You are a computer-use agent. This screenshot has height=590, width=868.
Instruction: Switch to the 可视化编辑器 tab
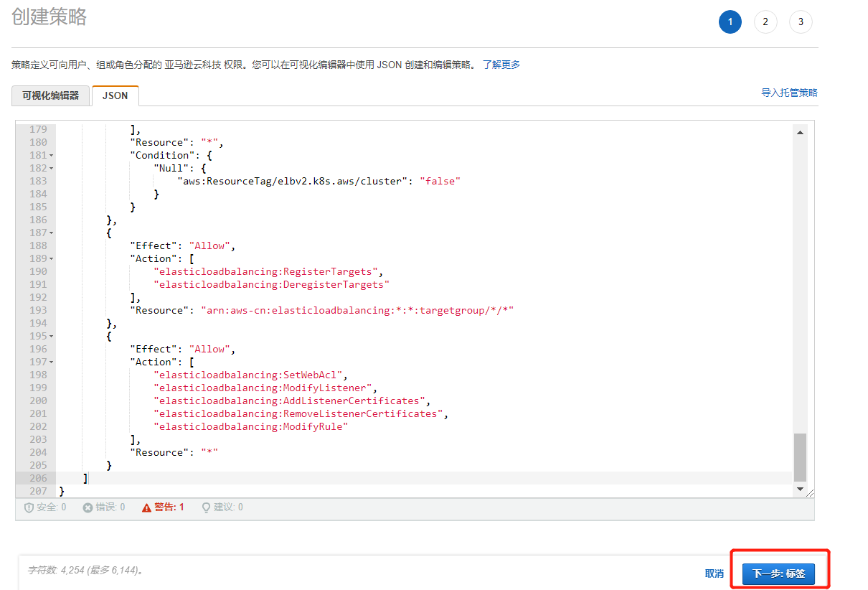click(50, 95)
